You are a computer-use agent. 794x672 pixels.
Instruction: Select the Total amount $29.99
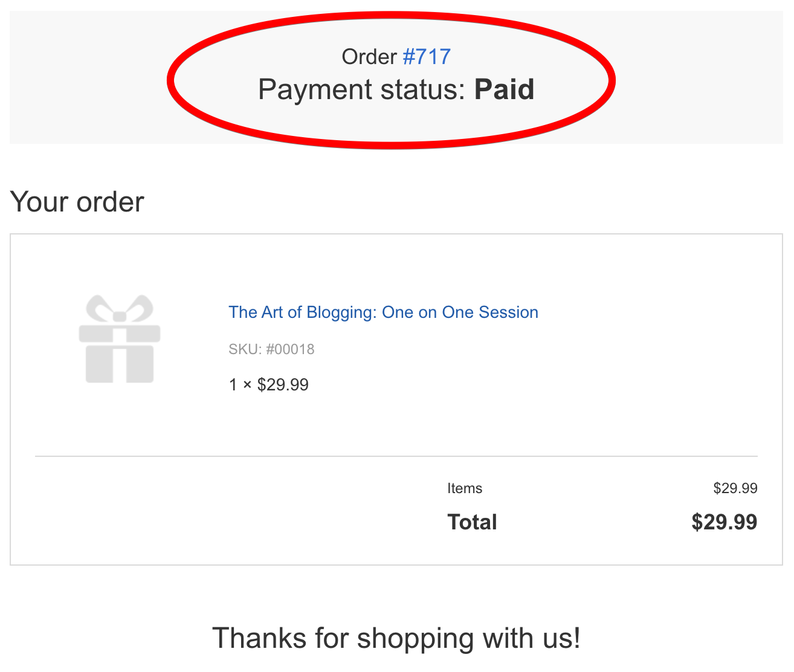tap(725, 522)
